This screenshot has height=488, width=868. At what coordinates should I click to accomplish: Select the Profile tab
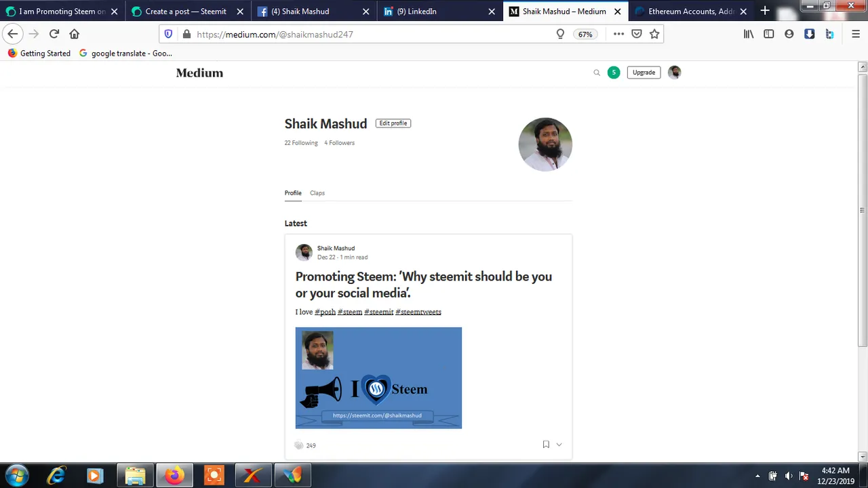tap(293, 193)
